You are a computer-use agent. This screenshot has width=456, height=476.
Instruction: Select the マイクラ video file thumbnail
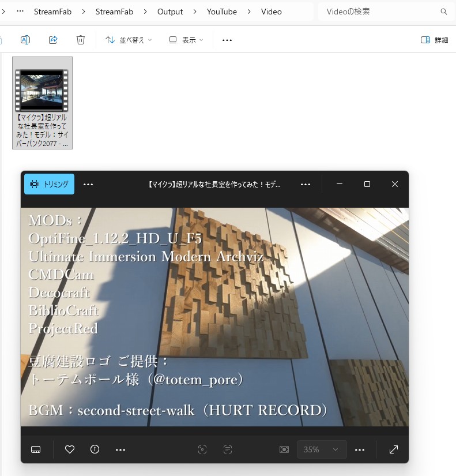point(42,102)
